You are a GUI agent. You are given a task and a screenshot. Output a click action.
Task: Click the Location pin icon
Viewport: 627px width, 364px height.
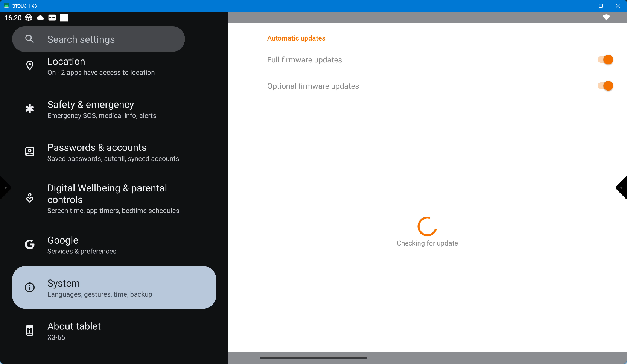(30, 66)
